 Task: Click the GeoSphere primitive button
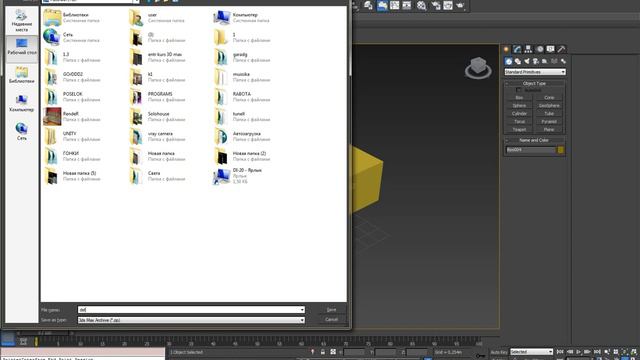tap(549, 105)
